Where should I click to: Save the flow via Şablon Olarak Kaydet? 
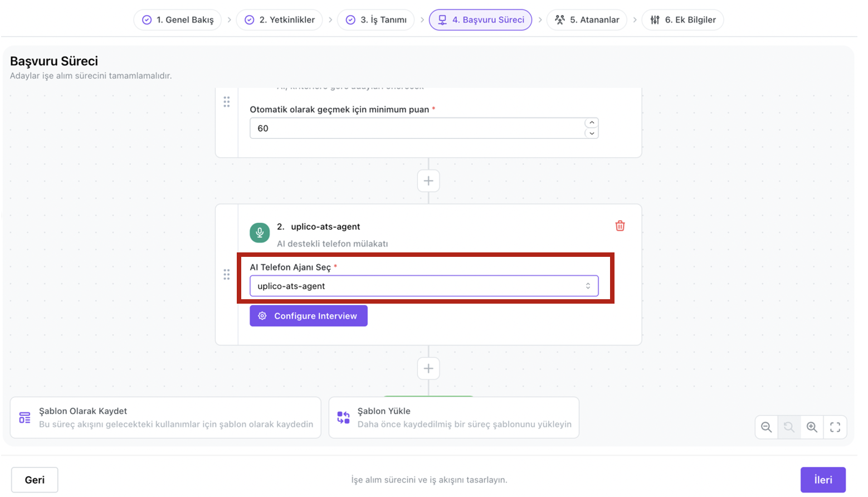tap(165, 418)
